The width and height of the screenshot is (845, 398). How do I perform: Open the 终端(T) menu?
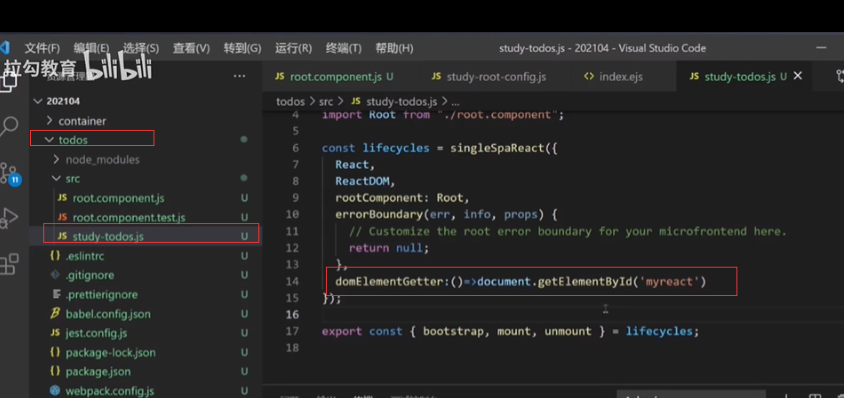[x=343, y=48]
